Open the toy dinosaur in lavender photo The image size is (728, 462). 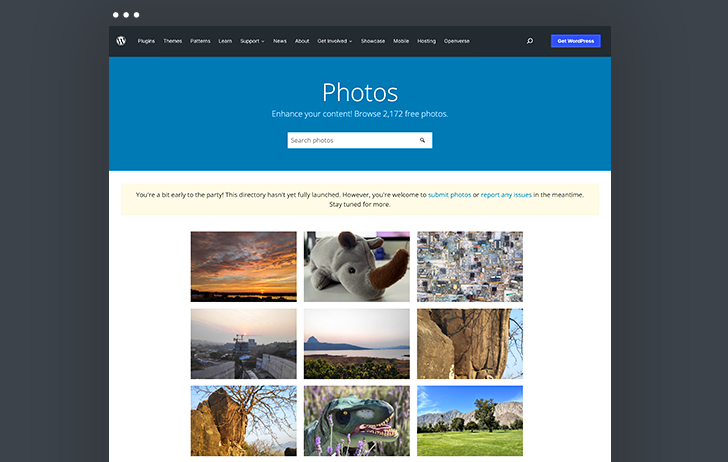coord(357,421)
